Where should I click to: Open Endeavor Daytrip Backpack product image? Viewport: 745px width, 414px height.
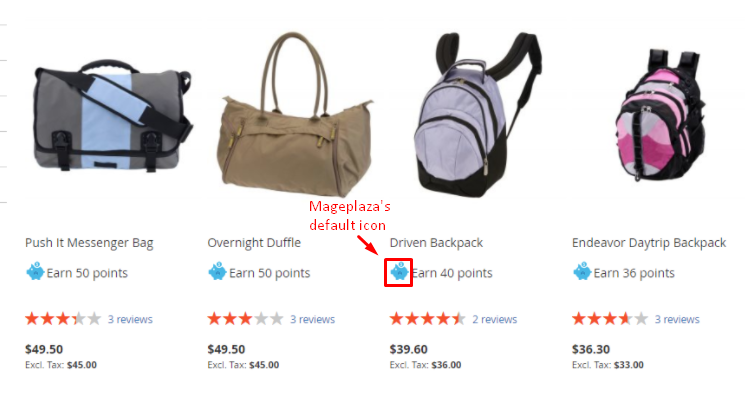[x=661, y=114]
